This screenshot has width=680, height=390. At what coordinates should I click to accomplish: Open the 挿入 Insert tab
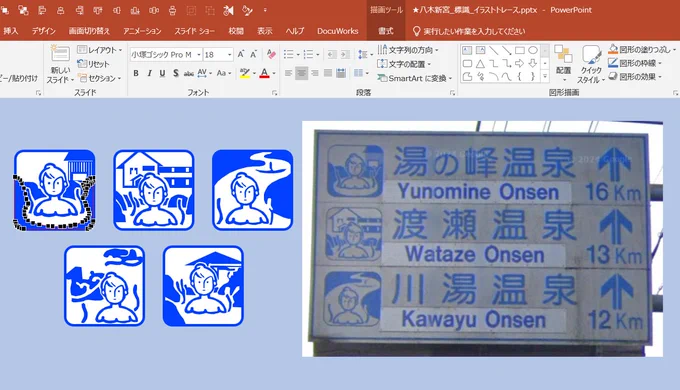[x=11, y=31]
